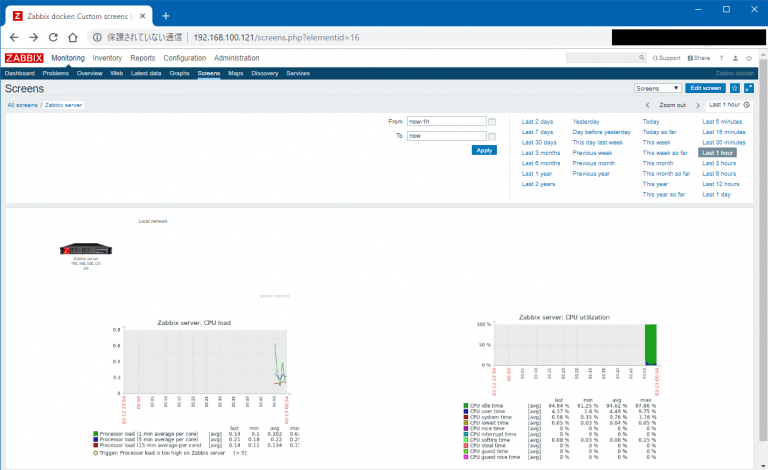Add screen to favourites with star icon
Screen dimensions: 768x470
(735, 88)
